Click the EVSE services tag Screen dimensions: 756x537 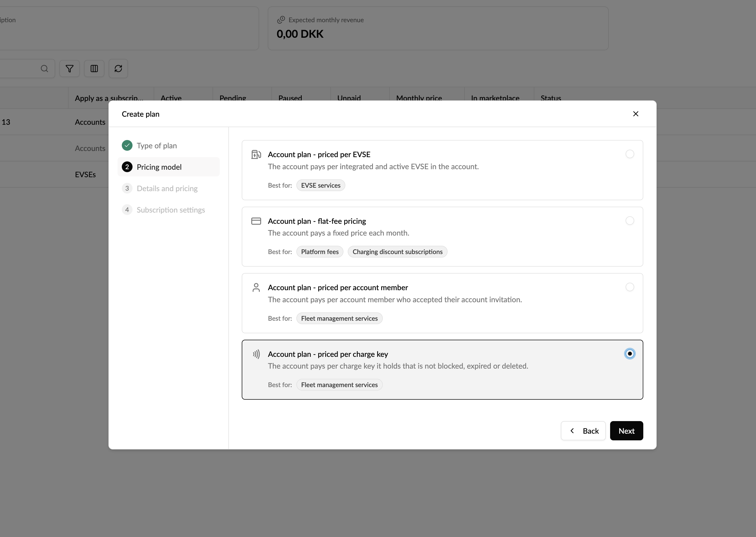(320, 186)
